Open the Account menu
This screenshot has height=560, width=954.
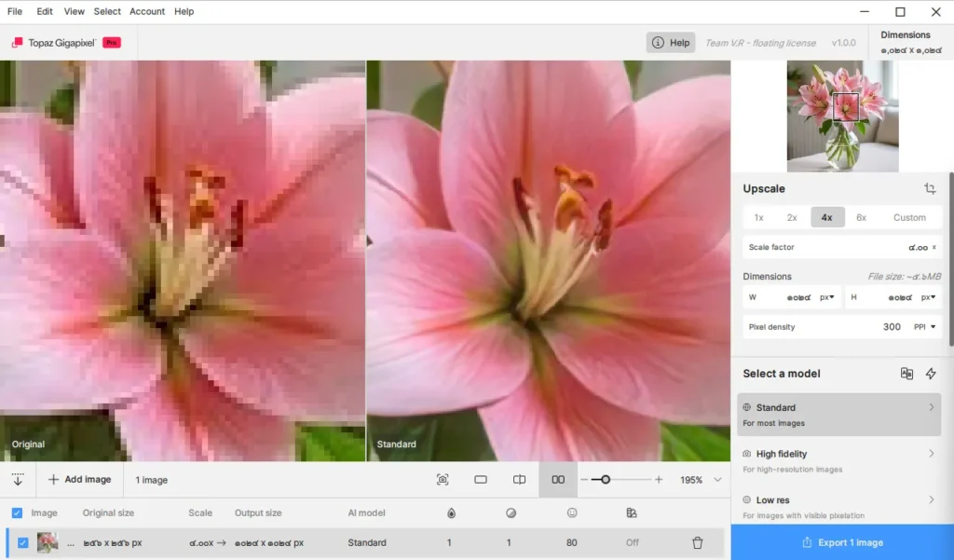(147, 11)
